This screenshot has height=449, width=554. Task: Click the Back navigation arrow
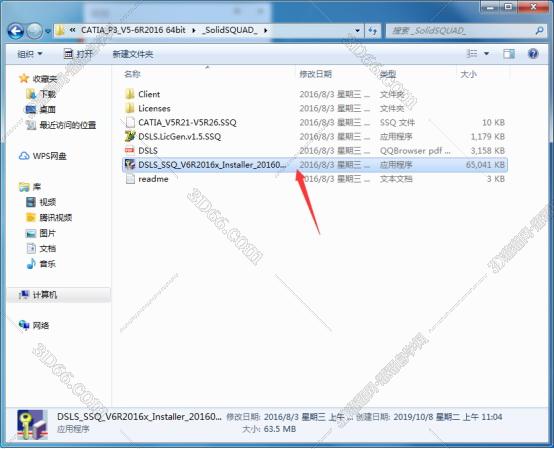click(x=16, y=31)
